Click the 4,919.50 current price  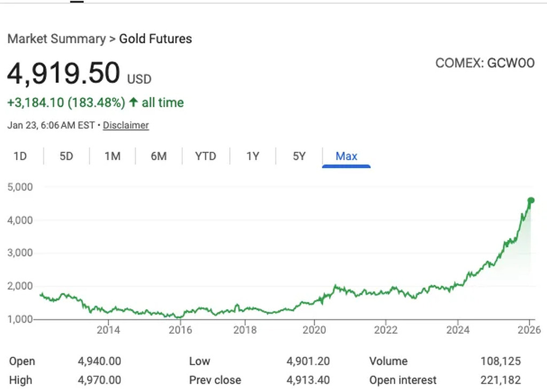coord(64,73)
